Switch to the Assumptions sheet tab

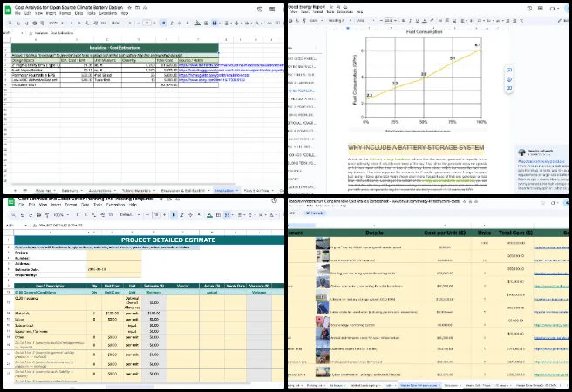coord(104,188)
